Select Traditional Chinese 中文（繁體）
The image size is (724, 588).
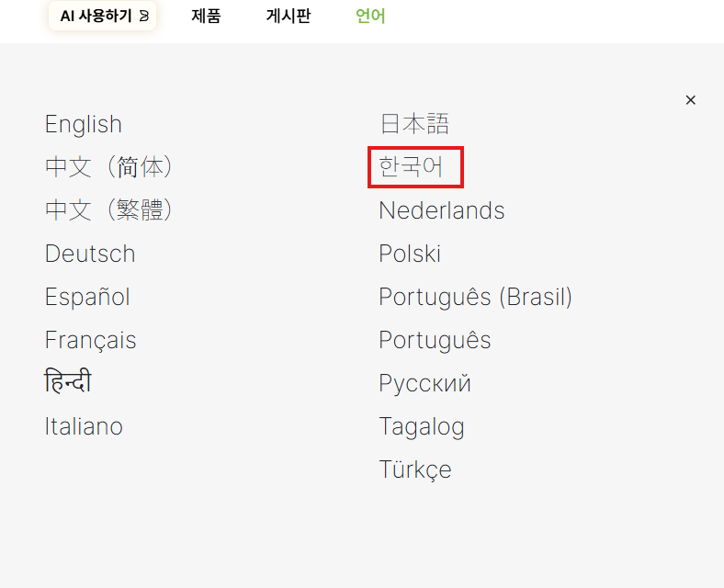109,210
